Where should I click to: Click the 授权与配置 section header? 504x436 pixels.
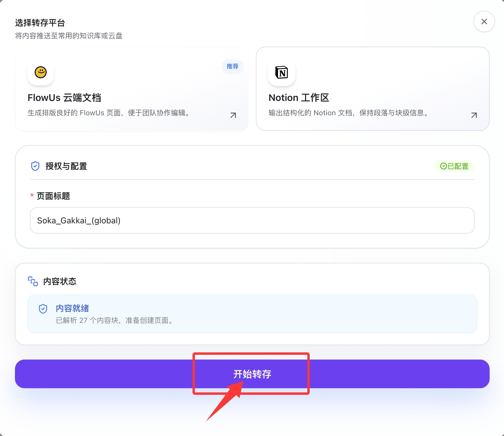tap(66, 166)
